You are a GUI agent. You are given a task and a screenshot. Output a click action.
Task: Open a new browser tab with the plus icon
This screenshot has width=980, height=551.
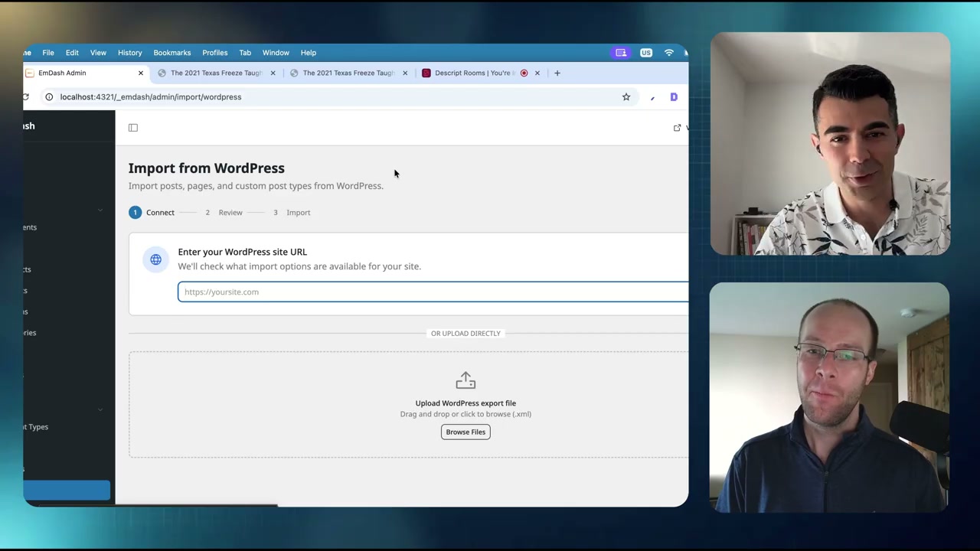coord(557,73)
